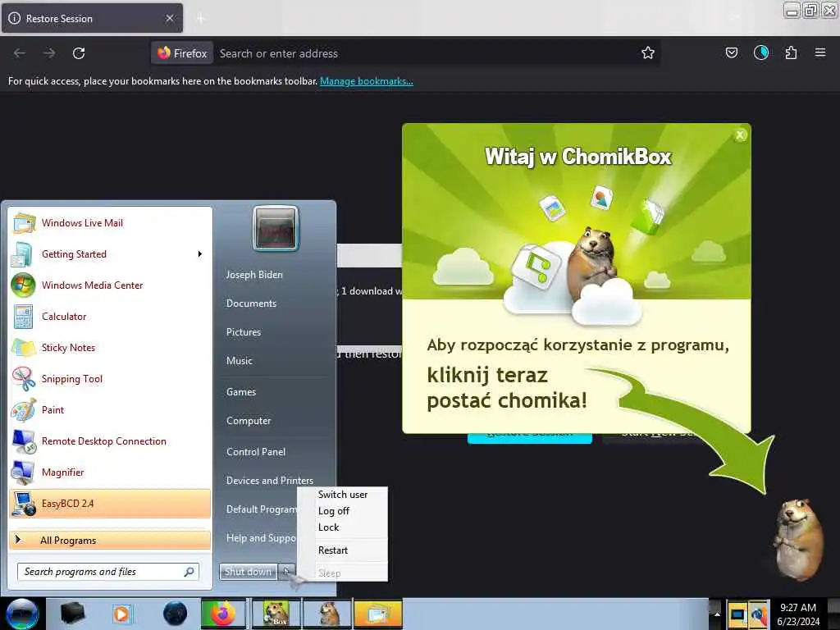The height and width of the screenshot is (630, 840).
Task: Click the Restore Session tab
Action: (x=92, y=18)
